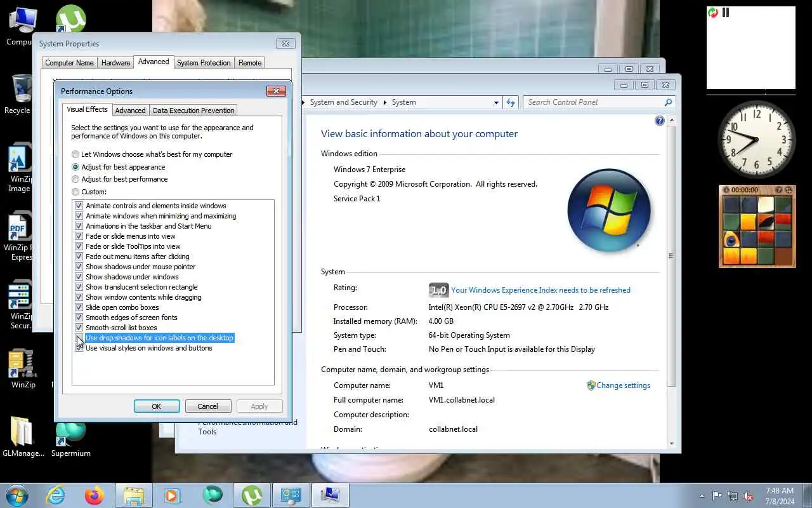Select the System Properties taskbar button

[330, 495]
